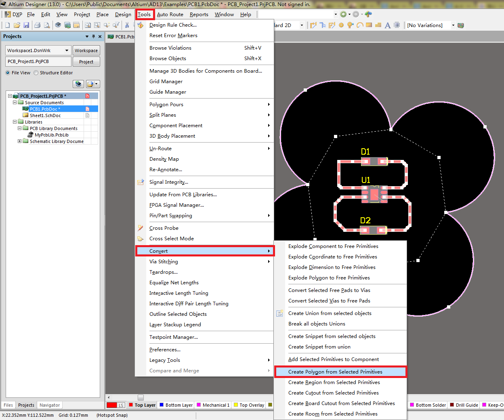Close the Projects panel with its X
Image resolution: width=504 pixels, height=420 pixels.
[100, 36]
